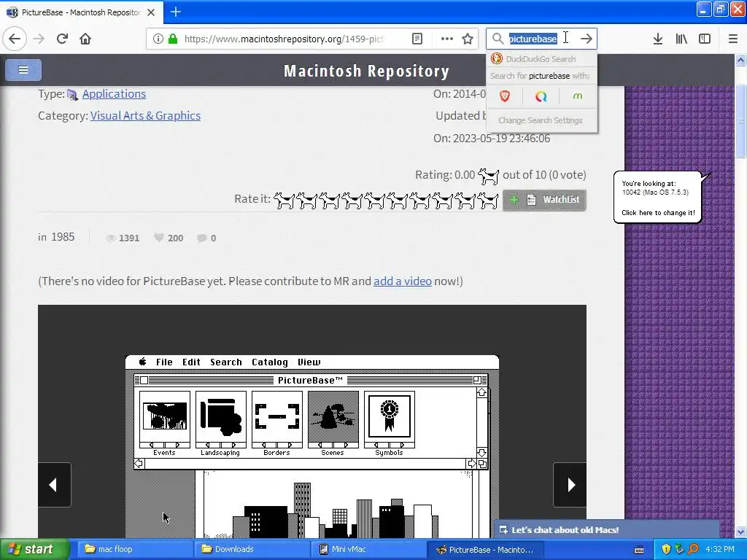747x560 pixels.
Task: Rate it with the tenth dog icon
Action: pos(488,201)
